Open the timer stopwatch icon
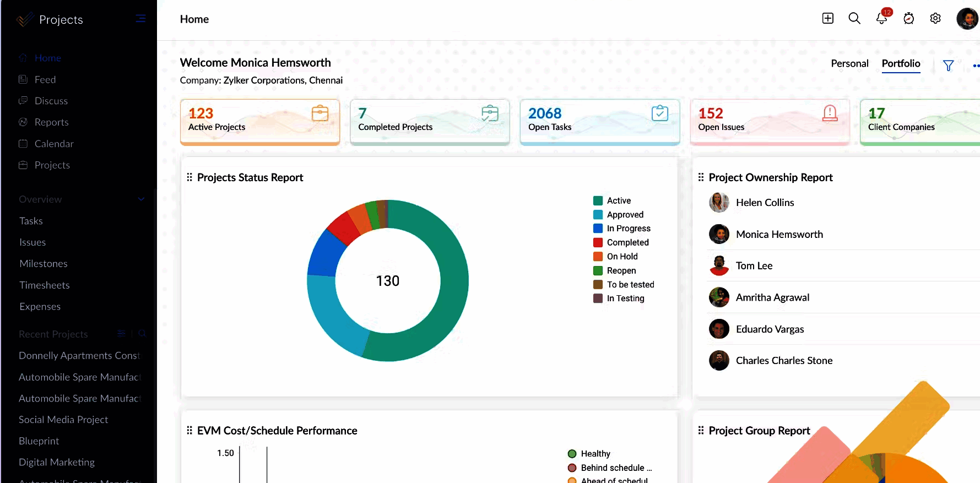The height and width of the screenshot is (483, 980). tap(908, 19)
